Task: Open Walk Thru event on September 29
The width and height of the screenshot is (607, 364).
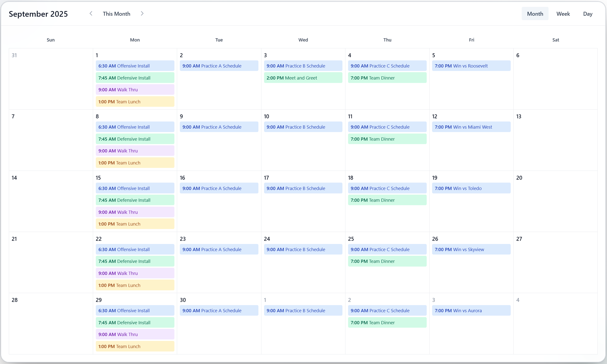Action: coord(135,334)
